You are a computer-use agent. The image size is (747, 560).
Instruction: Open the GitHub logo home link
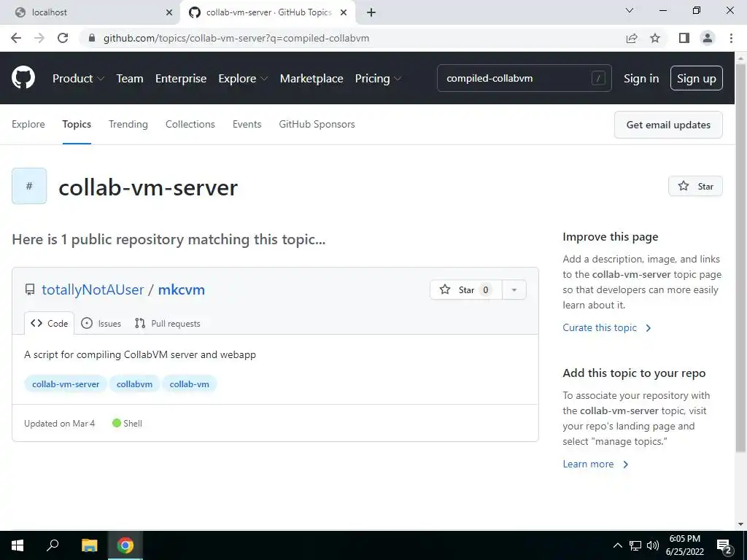point(23,78)
